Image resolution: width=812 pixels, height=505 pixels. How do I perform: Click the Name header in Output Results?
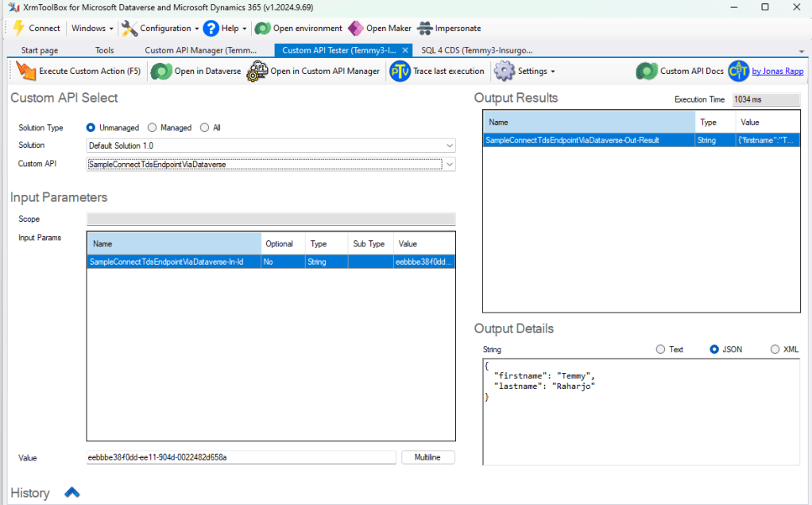coord(590,122)
